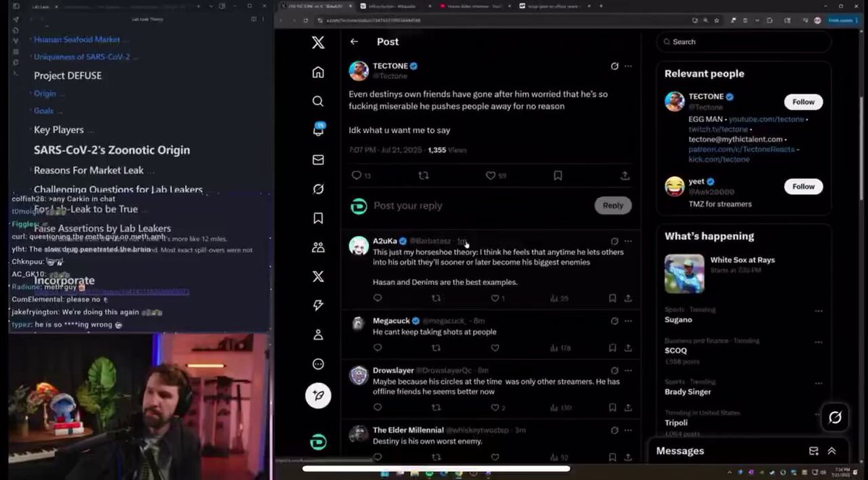Select Project DEFUSE heading in notes
The height and width of the screenshot is (480, 868).
(67, 75)
